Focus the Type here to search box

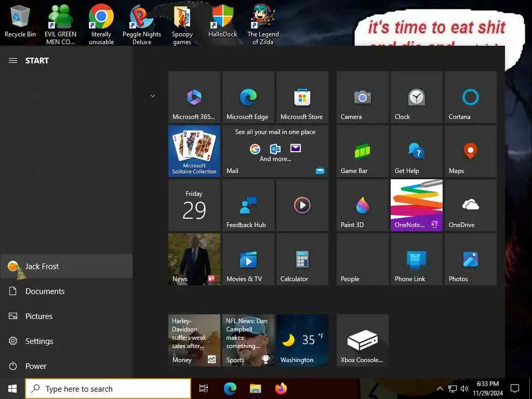(x=108, y=389)
